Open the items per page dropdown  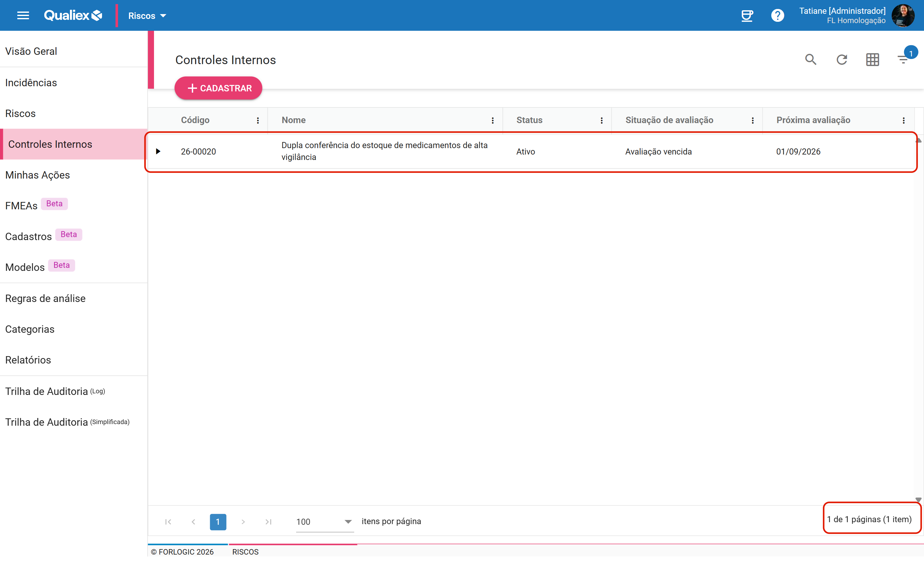[325, 522]
